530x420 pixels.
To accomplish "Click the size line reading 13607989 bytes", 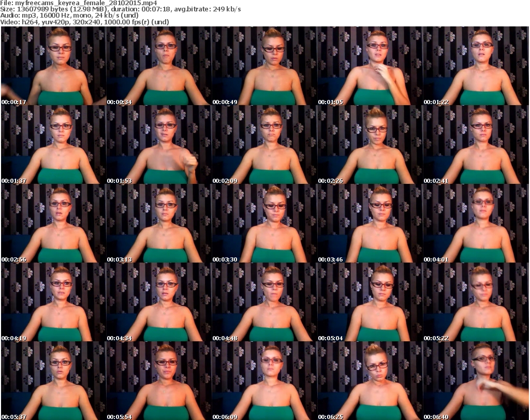I will (x=120, y=9).
